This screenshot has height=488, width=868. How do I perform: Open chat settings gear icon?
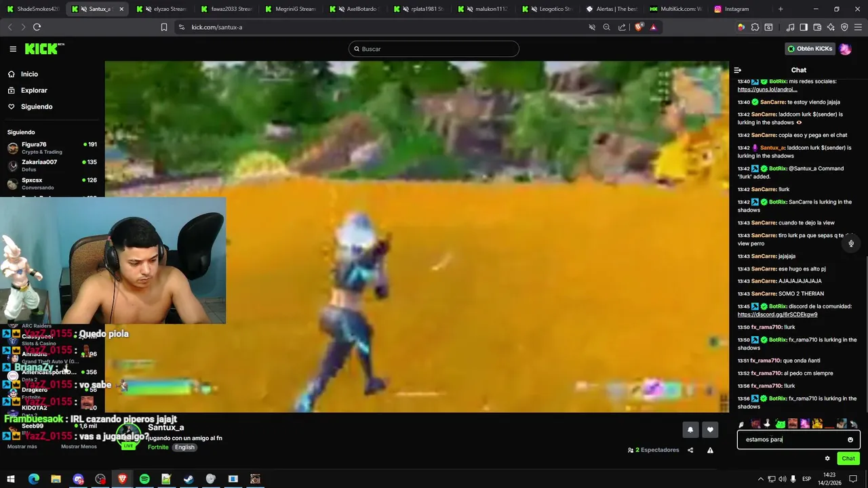tap(827, 459)
